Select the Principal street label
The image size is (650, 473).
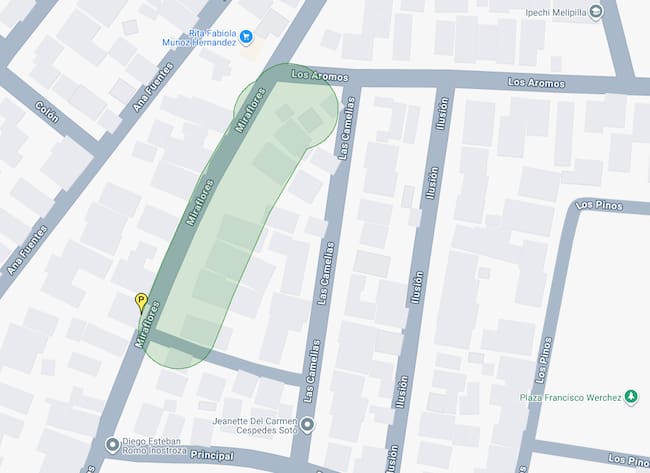tap(212, 455)
